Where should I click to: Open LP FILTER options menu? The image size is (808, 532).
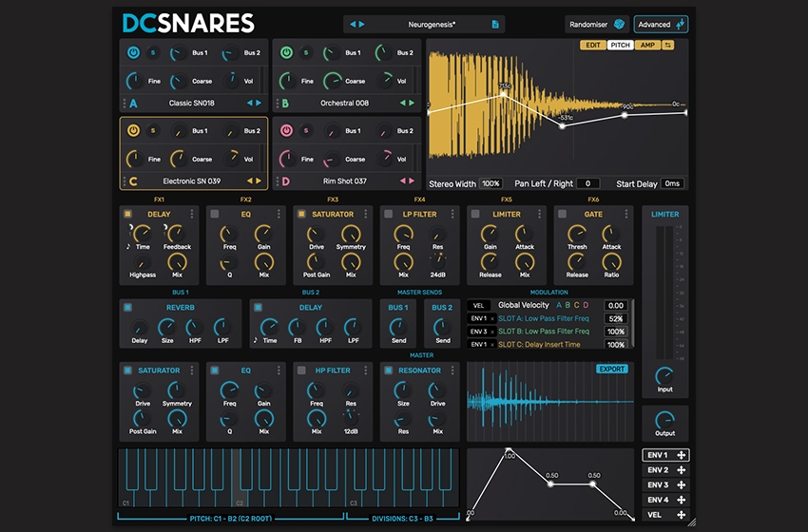click(452, 214)
